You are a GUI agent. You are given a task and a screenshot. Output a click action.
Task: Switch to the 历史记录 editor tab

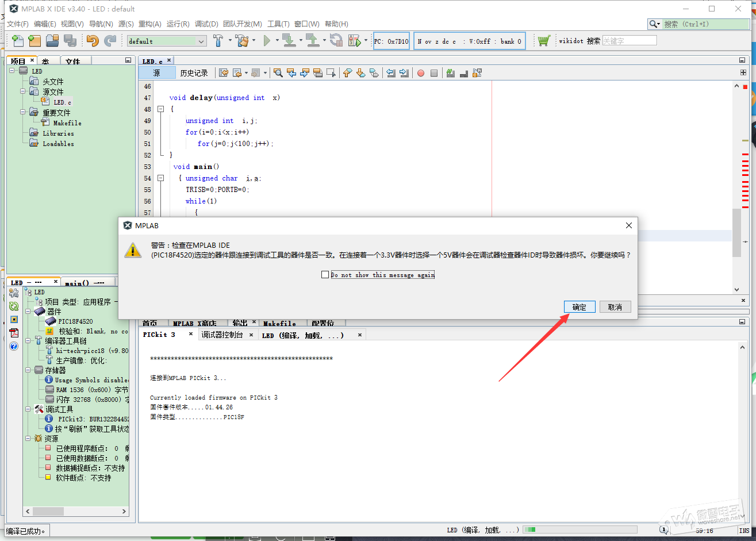(194, 73)
